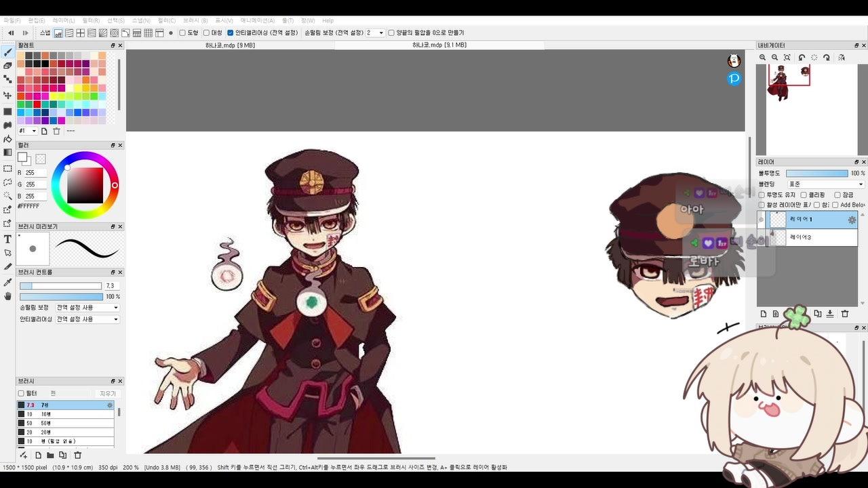Image resolution: width=868 pixels, height=488 pixels.
Task: Delete brush with trash icon in Brush panel
Action: coord(77,455)
